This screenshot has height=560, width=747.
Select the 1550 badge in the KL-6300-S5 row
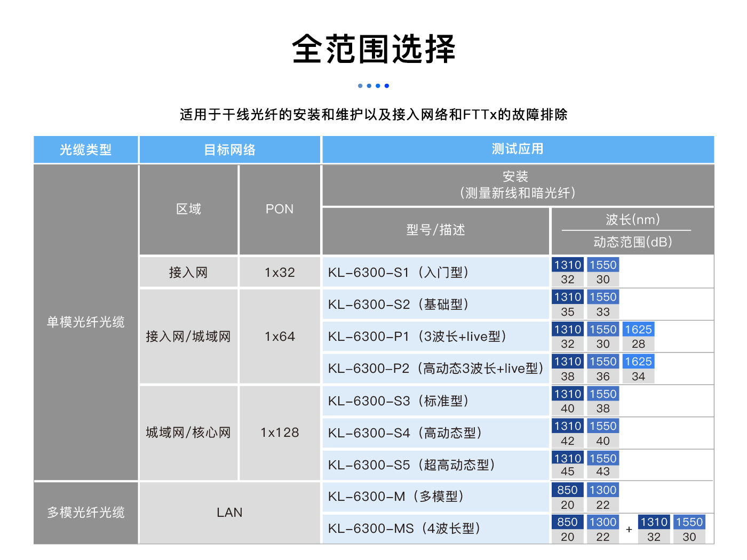(x=603, y=458)
